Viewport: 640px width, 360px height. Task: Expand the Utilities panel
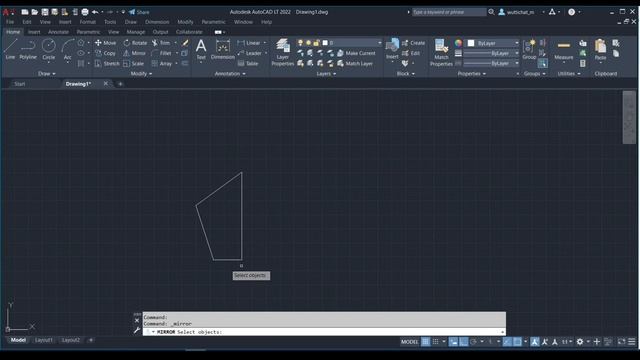click(x=569, y=74)
